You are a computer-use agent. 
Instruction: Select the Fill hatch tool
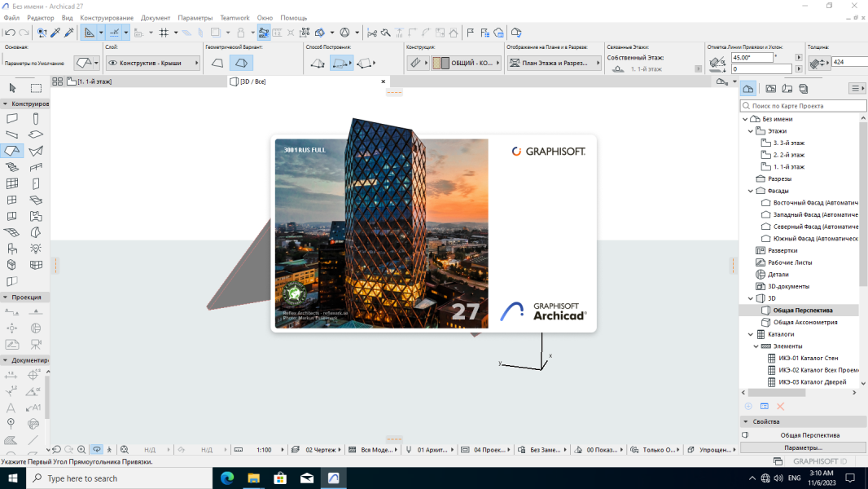point(11,440)
